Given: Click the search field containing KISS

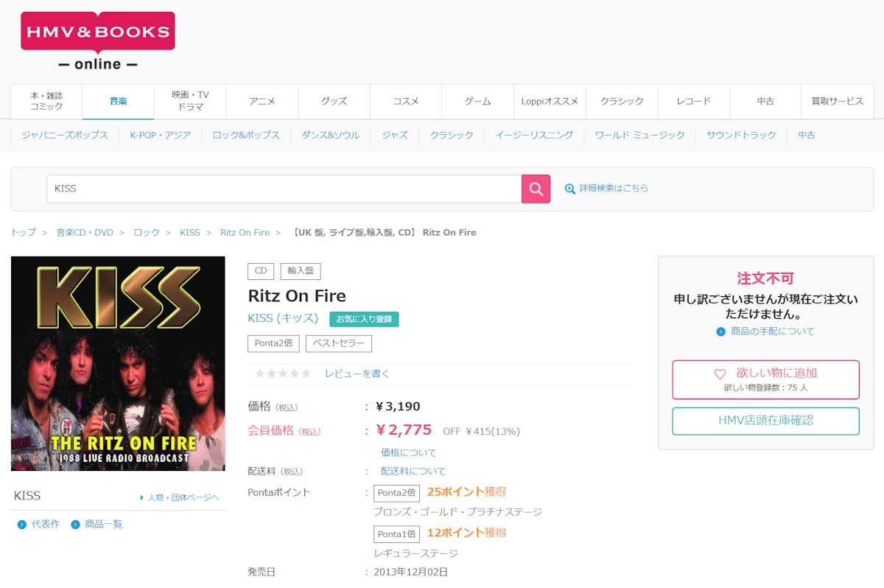Looking at the screenshot, I should point(284,189).
